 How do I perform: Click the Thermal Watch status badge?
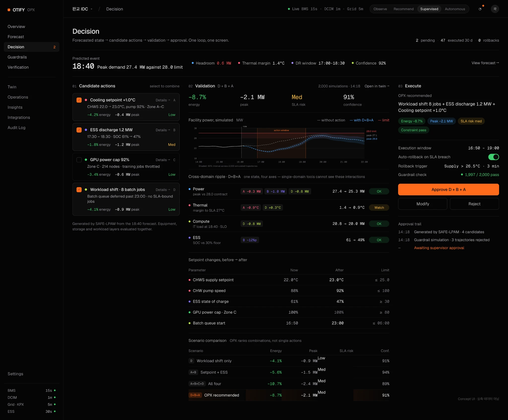[379, 208]
